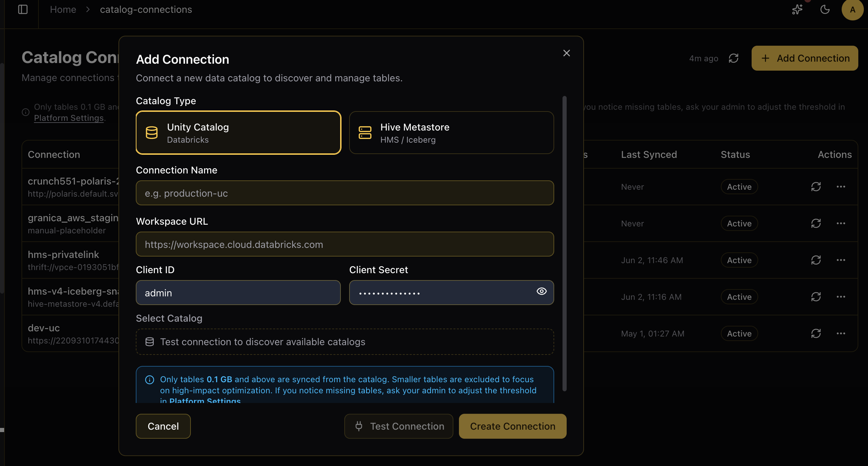Screen dimensions: 868x466
Task: Click the Client ID field containing admin
Action: 238,293
